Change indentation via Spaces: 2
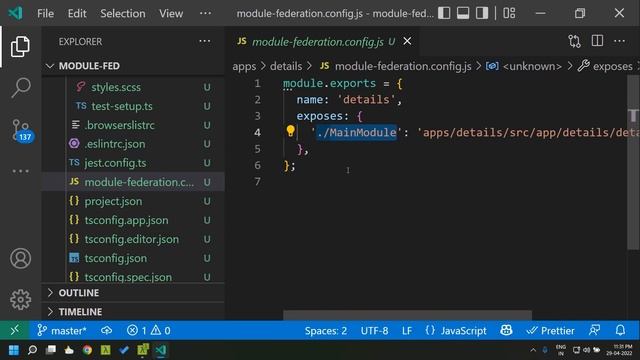Screen dimensions: 640x360 coord(326,331)
